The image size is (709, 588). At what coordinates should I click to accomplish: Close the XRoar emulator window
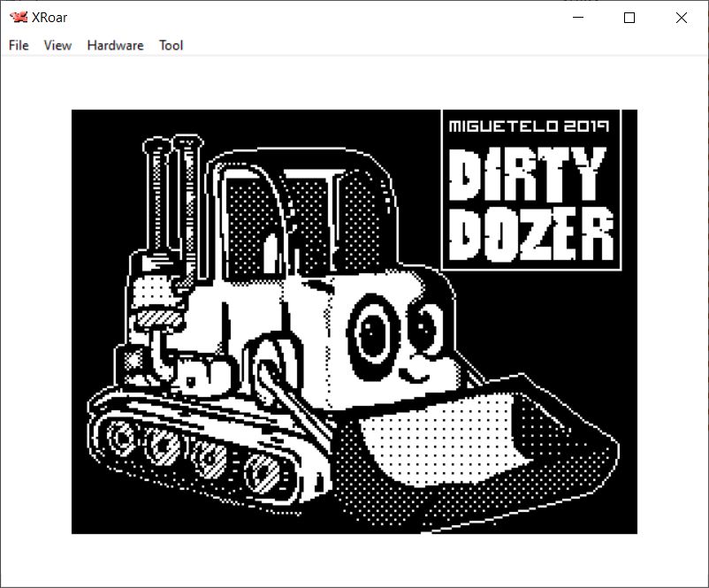(x=681, y=18)
